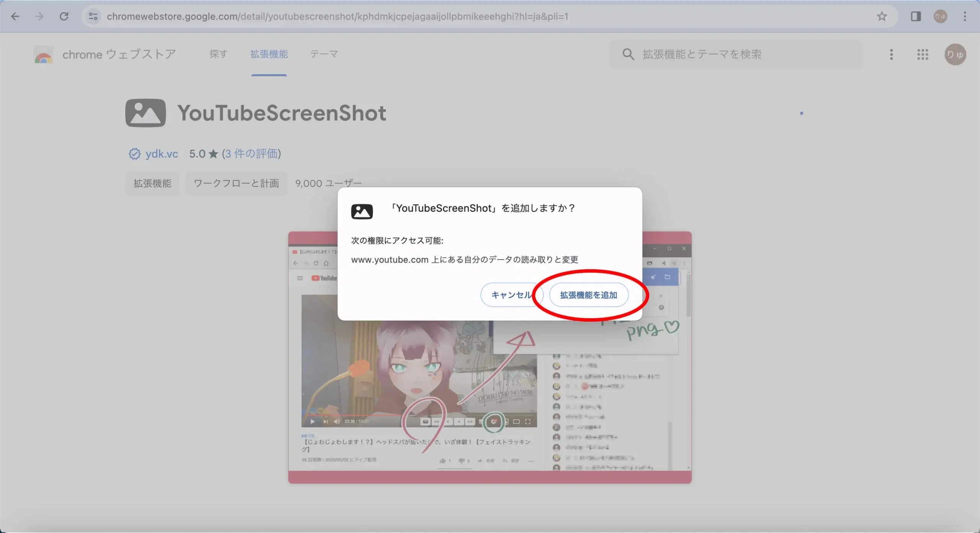Click the browser forward arrow
The height and width of the screenshot is (533, 980).
click(x=39, y=16)
